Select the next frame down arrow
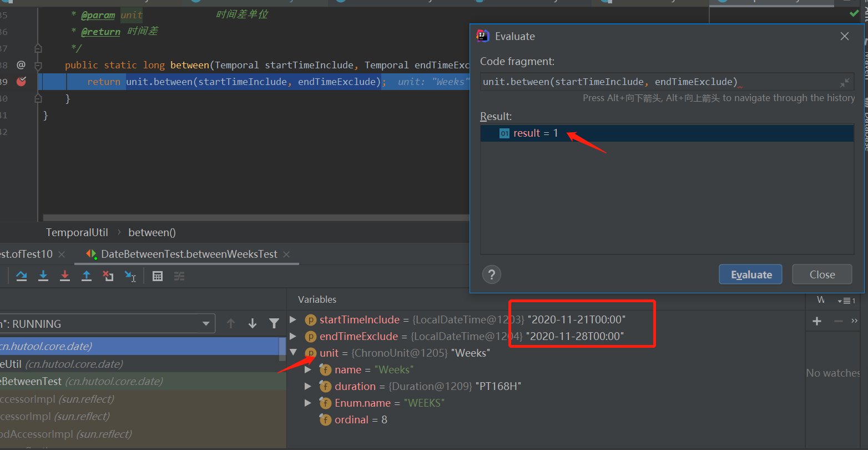The height and width of the screenshot is (450, 868). [253, 323]
